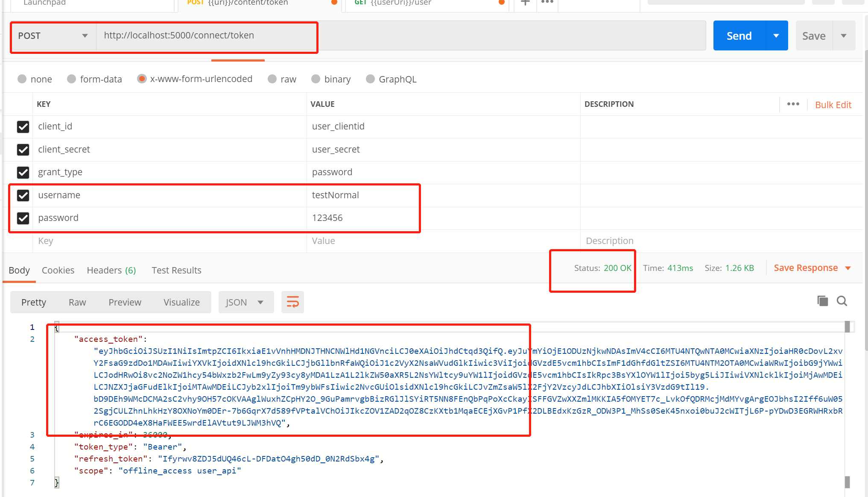Viewport: 868px width, 497px height.
Task: Click the scope "offline_access user_api" value
Action: click(180, 471)
